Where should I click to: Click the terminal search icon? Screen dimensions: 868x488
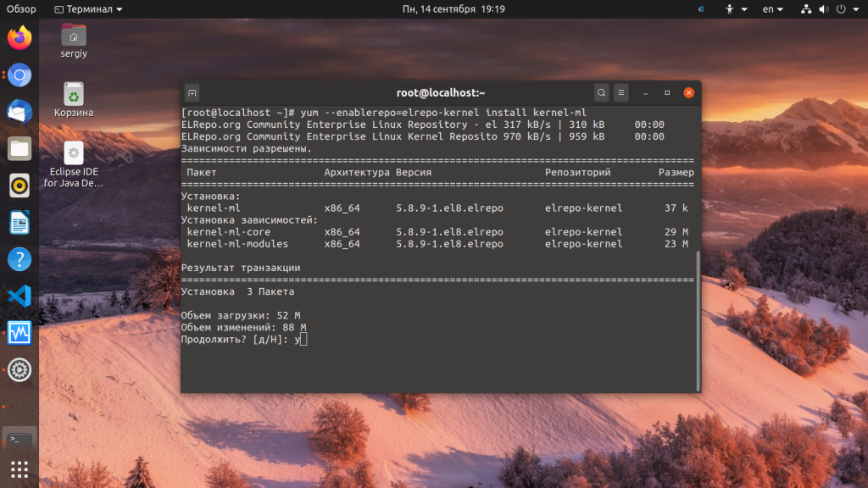(x=601, y=92)
